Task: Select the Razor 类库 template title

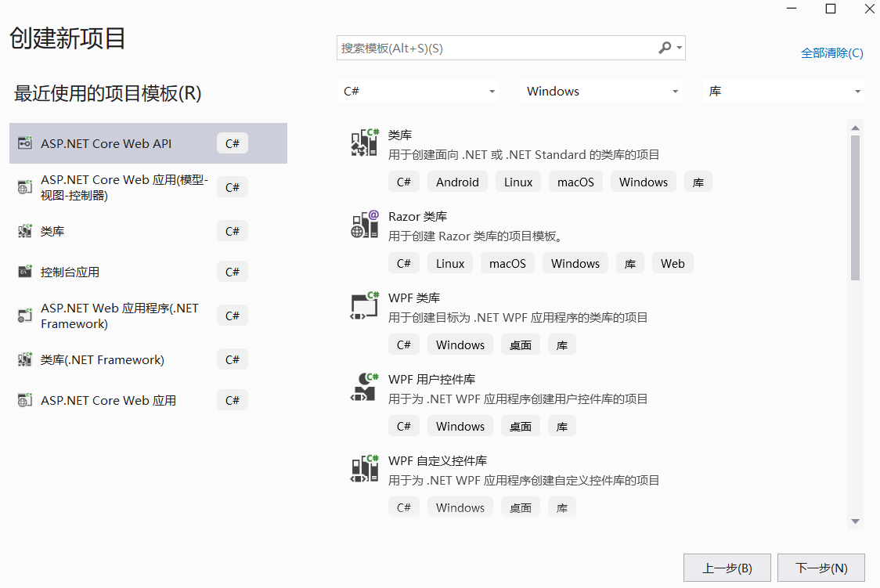Action: pos(417,217)
